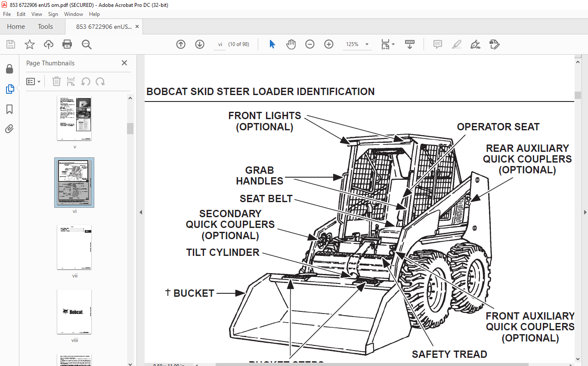
Task: Open the Find text magnifier
Action: click(87, 44)
